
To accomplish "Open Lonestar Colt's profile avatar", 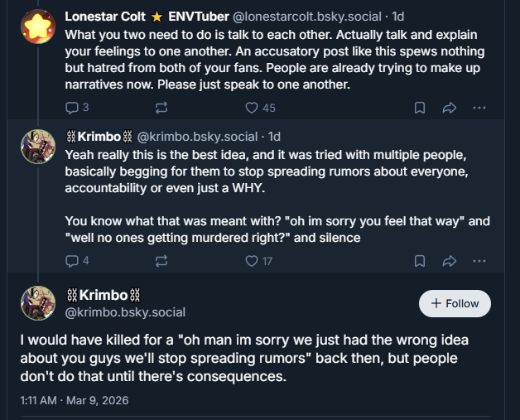I will [x=37, y=27].
